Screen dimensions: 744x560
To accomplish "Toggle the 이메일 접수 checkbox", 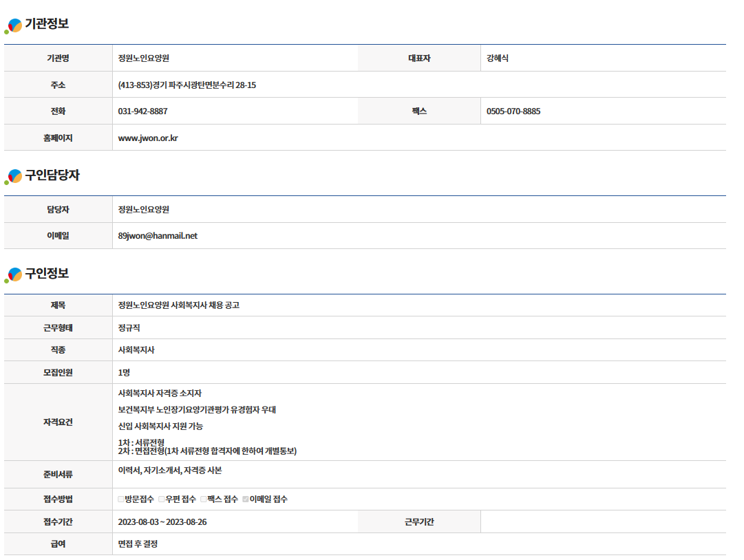I will tap(246, 499).
